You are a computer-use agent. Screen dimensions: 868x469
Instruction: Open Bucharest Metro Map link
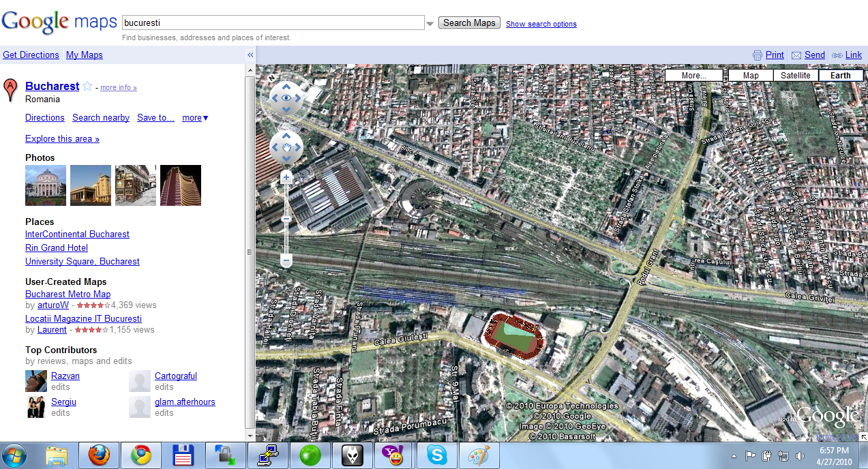68,294
